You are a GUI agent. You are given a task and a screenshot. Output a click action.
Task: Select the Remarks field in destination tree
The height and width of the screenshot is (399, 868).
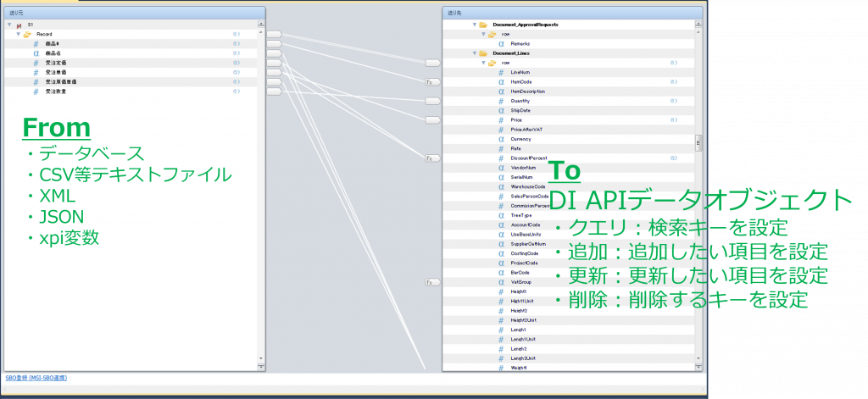click(x=520, y=43)
